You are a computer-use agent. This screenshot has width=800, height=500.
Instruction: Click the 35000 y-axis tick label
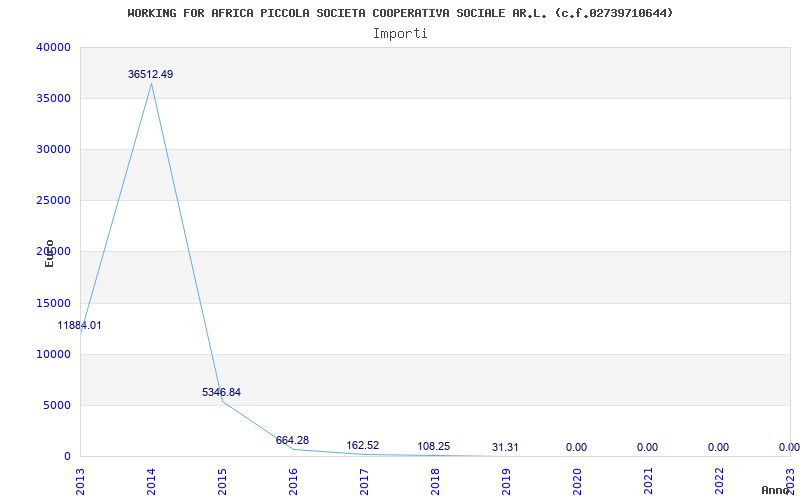coord(54,98)
